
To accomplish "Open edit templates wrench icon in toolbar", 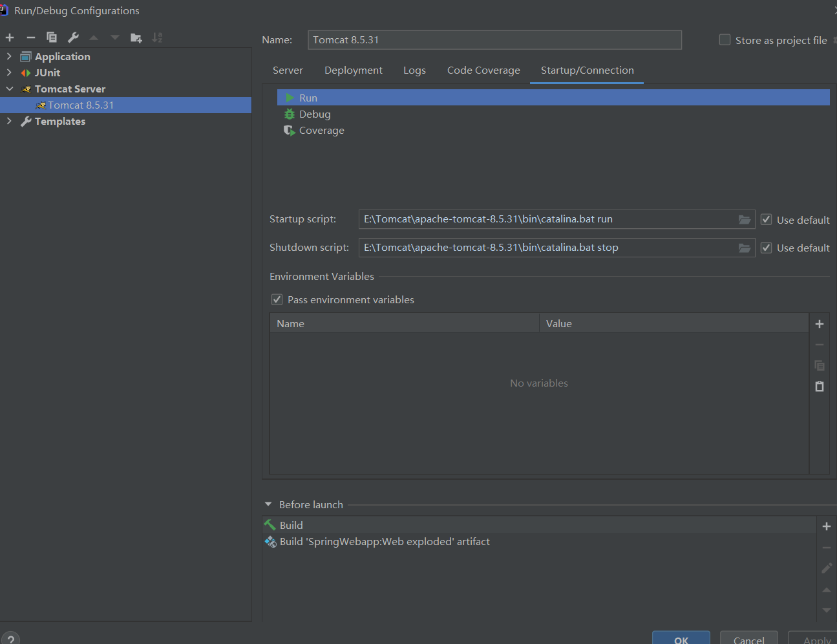I will click(73, 38).
